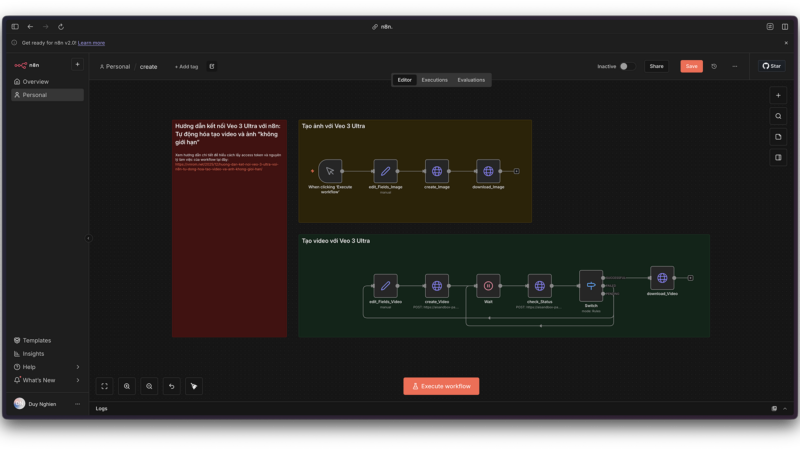Click the Wait node icon
The width and height of the screenshot is (800, 450).
tap(488, 285)
